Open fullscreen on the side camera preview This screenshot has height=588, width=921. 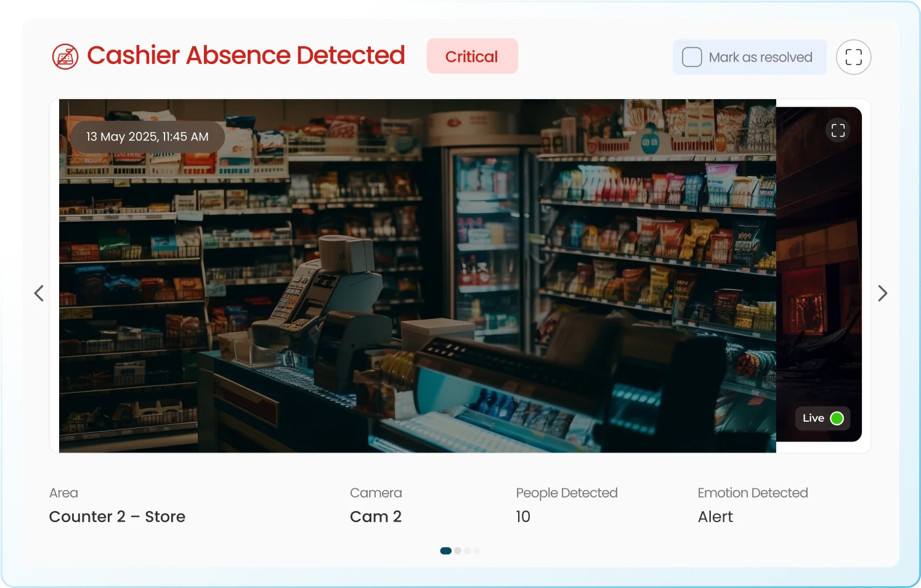coord(838,131)
